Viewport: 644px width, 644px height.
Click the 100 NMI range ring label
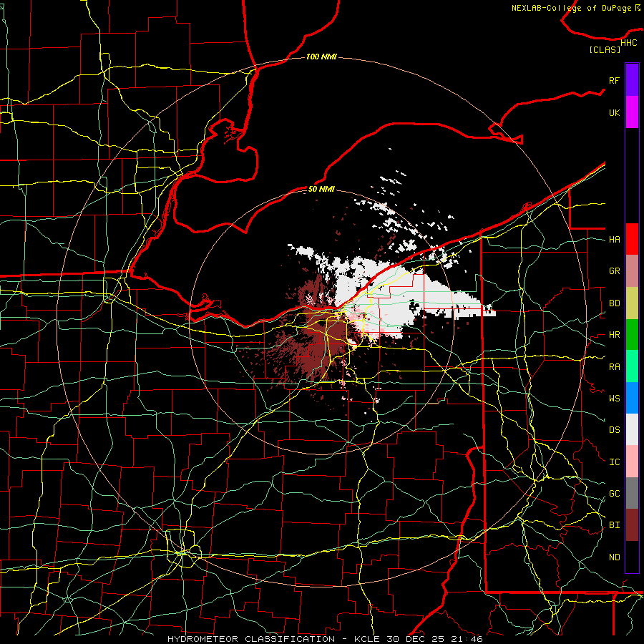pyautogui.click(x=321, y=57)
